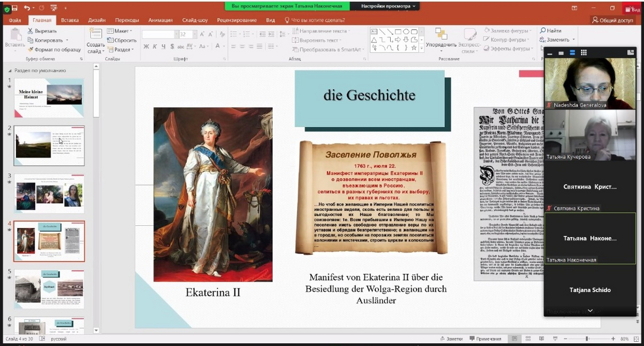Click zoom in plus button in status bar
644x346 pixels.
tap(613, 339)
